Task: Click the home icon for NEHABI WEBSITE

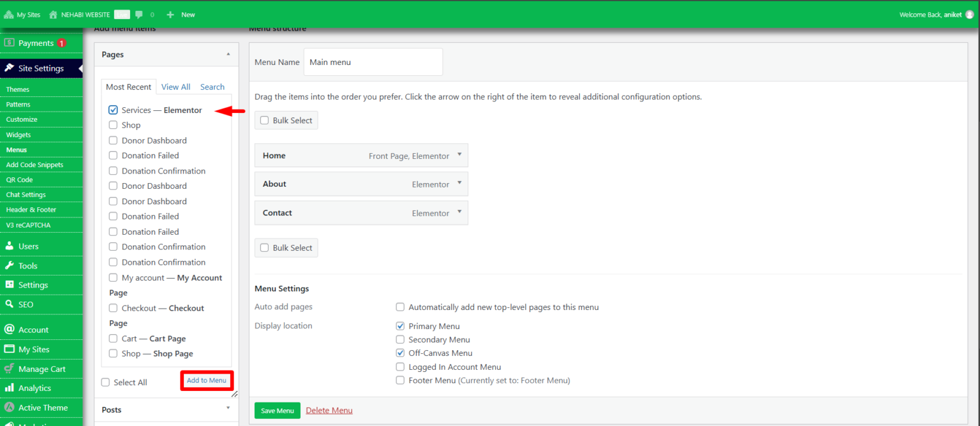Action: coord(53,14)
